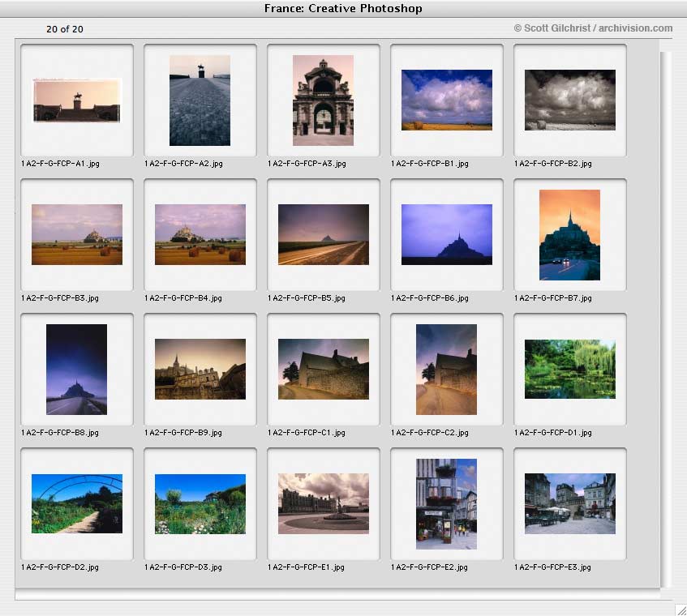Select orange sky Mont Saint-Michel thumbnail B7

(x=569, y=235)
